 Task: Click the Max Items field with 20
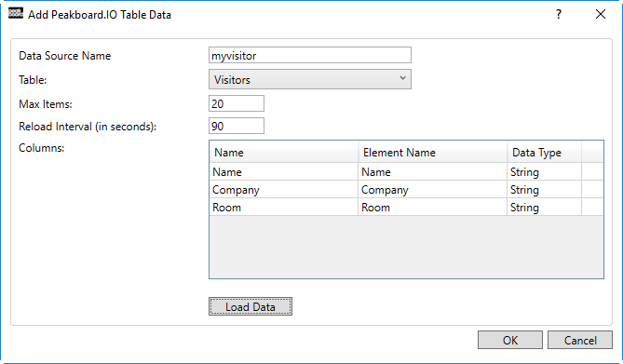click(237, 103)
